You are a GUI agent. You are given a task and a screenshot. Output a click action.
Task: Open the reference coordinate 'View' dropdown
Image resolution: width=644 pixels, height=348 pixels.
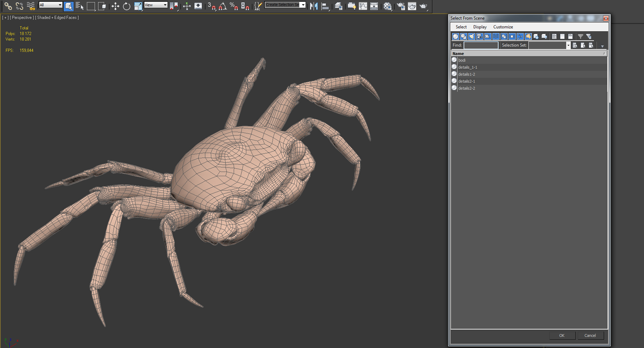pos(156,5)
